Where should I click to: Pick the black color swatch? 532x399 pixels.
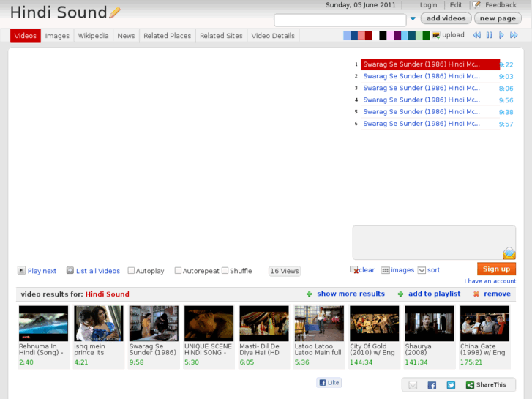pos(383,35)
